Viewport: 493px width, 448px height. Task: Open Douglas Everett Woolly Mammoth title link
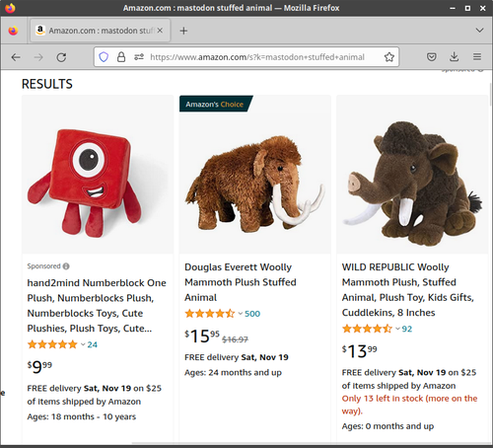click(241, 282)
